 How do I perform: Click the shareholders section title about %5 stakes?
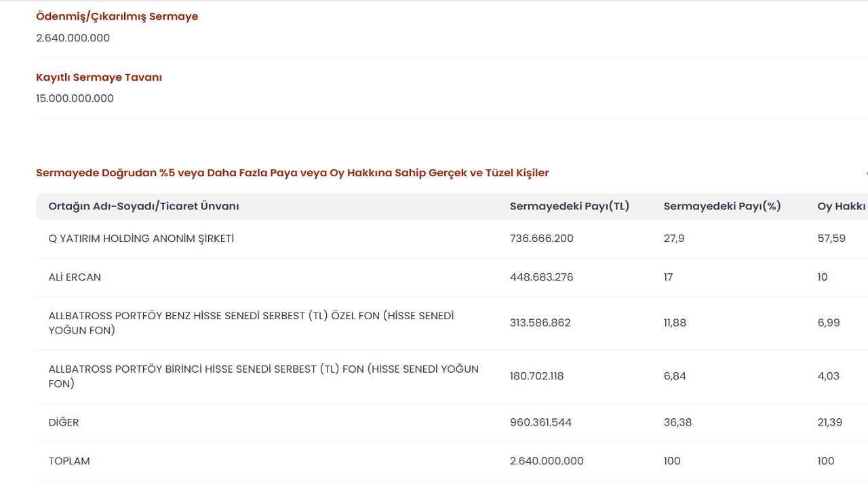pyautogui.click(x=292, y=173)
